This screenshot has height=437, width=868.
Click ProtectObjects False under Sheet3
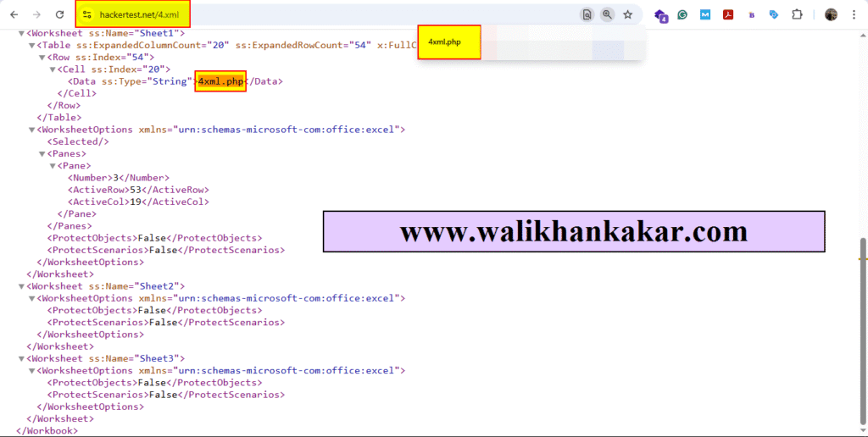point(154,383)
